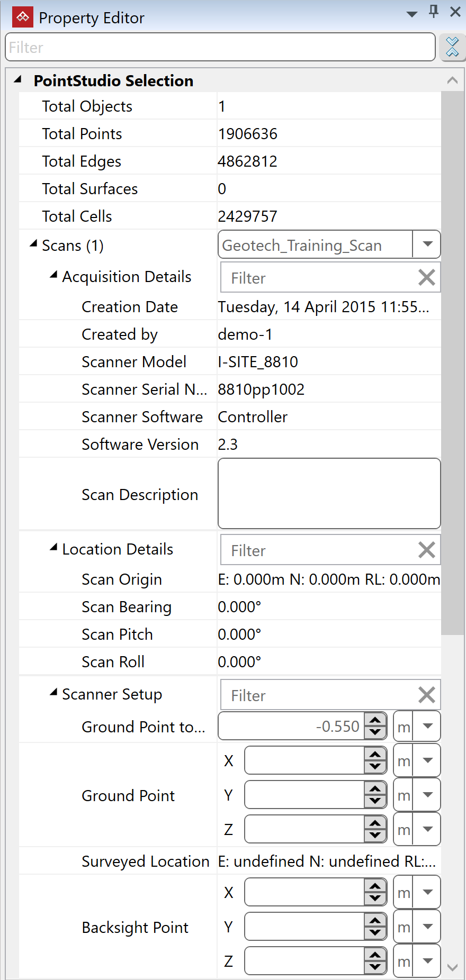Click the PointStudio logo icon in title

[22, 17]
